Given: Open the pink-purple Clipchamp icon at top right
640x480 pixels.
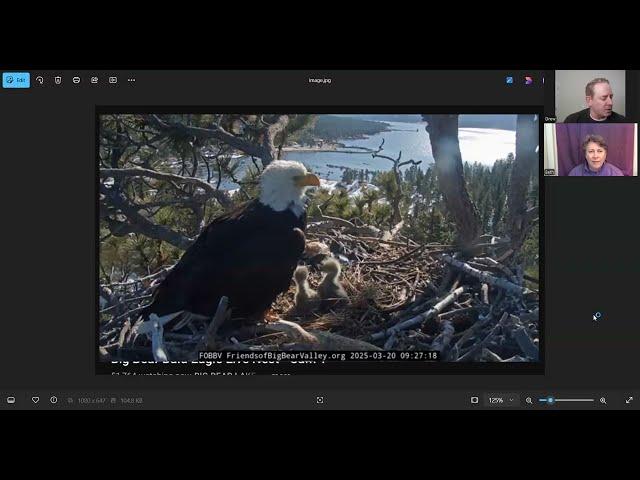Looking at the screenshot, I should (x=529, y=80).
